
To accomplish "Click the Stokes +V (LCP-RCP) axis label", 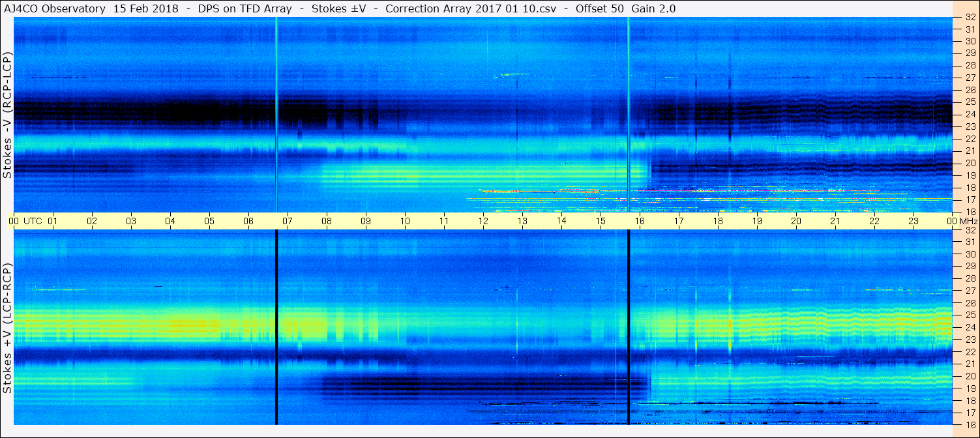I will 7,329.
